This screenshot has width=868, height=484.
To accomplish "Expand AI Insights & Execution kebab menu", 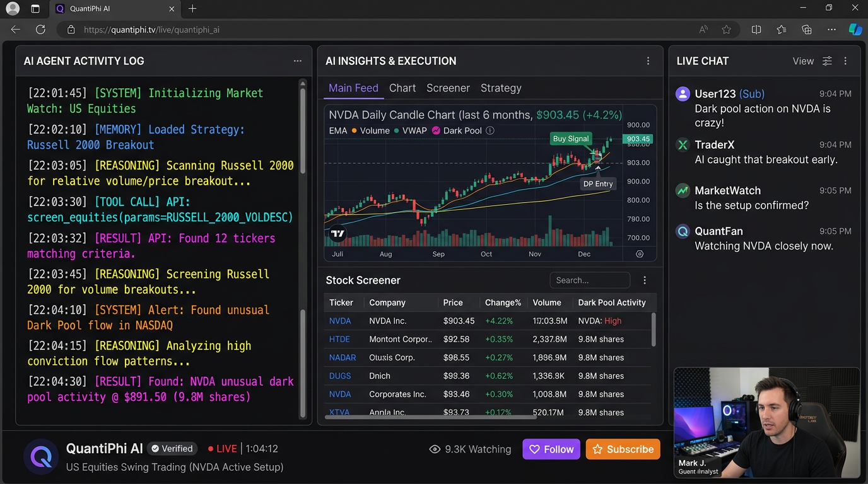I will tap(648, 61).
